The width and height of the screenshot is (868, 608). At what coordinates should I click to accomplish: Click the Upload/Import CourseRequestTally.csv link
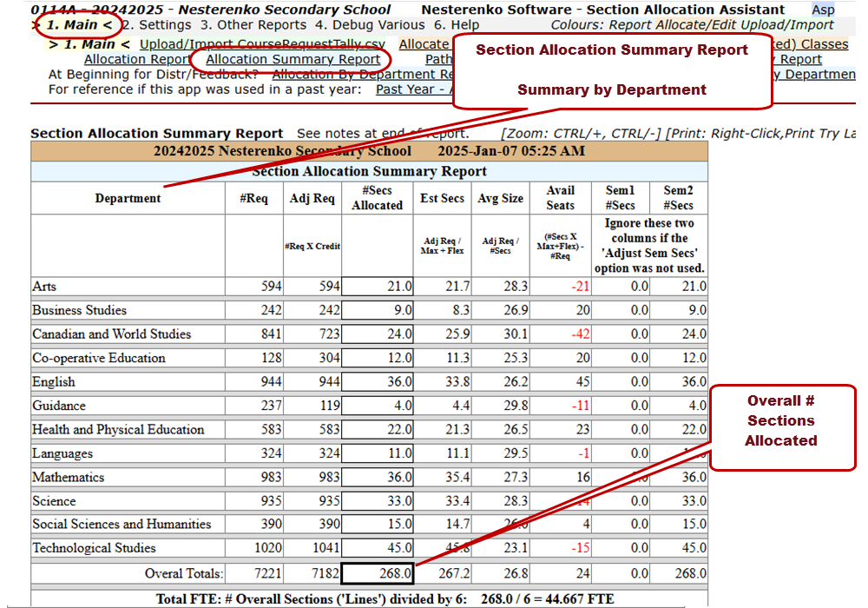[x=262, y=44]
